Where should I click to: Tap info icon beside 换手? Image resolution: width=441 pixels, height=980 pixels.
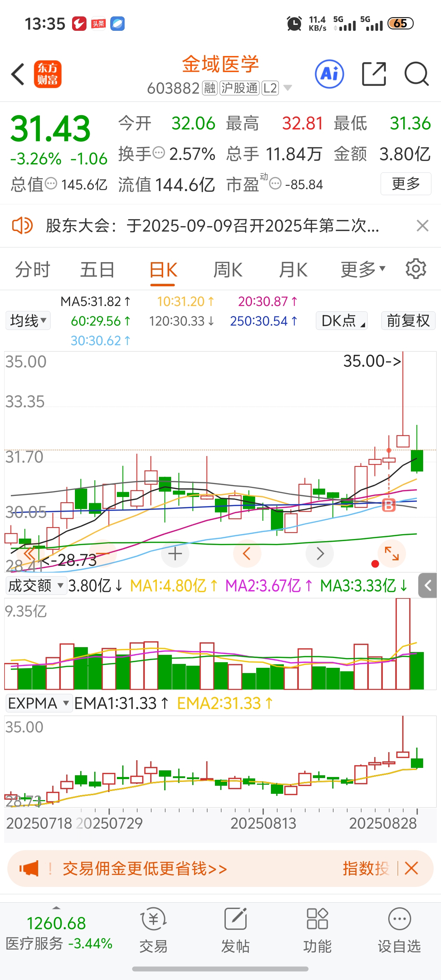coord(159,153)
